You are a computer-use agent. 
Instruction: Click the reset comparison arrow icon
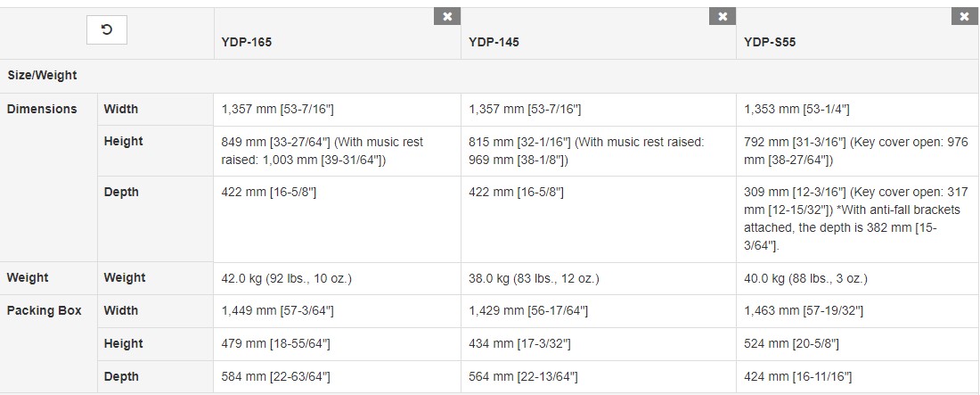click(107, 30)
